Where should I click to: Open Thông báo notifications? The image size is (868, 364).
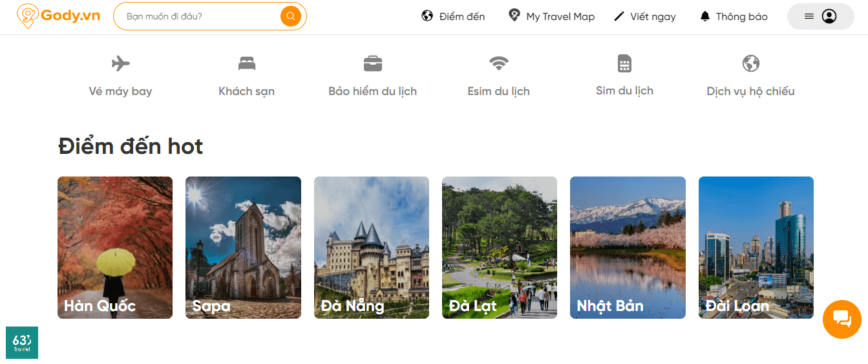pyautogui.click(x=734, y=17)
